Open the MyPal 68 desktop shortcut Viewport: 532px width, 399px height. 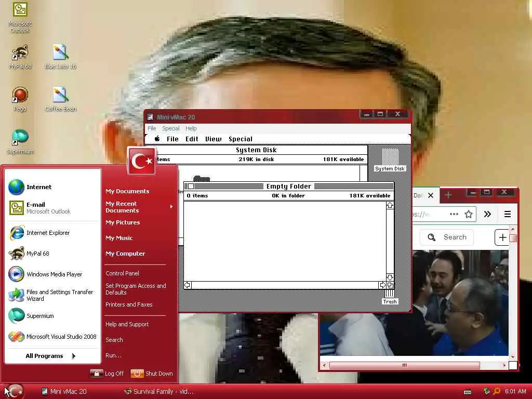click(x=20, y=57)
